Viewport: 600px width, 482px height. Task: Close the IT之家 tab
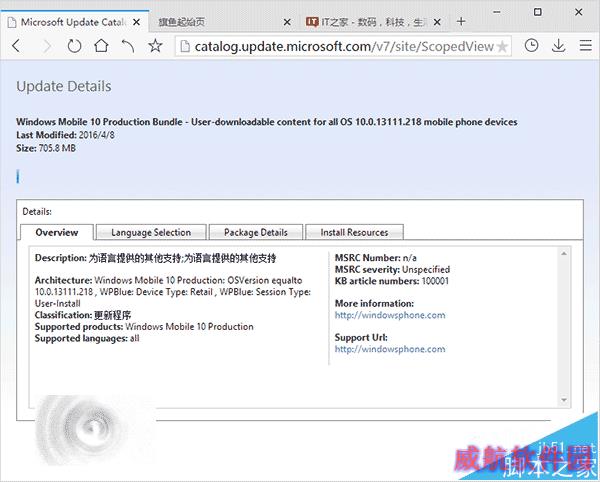[x=437, y=23]
